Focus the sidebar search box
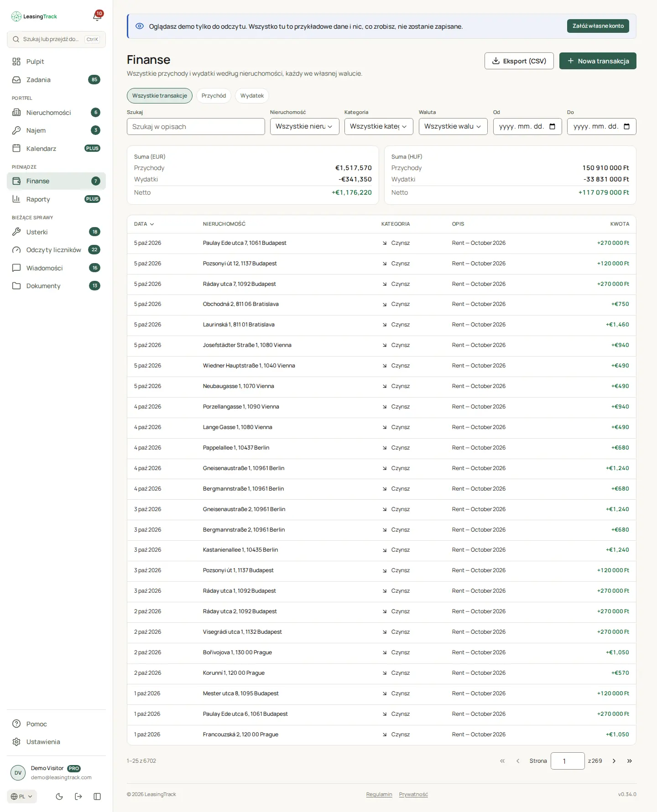The width and height of the screenshot is (657, 812). point(56,39)
